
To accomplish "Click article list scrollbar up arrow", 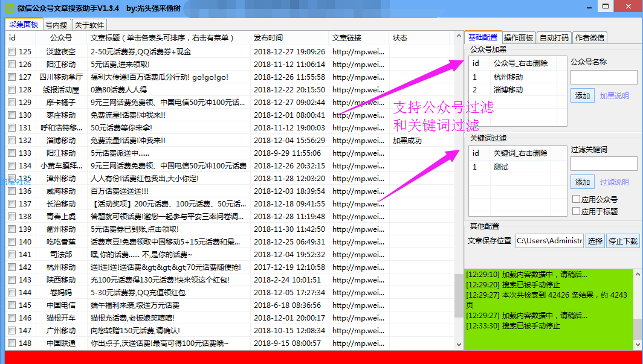I will [459, 36].
